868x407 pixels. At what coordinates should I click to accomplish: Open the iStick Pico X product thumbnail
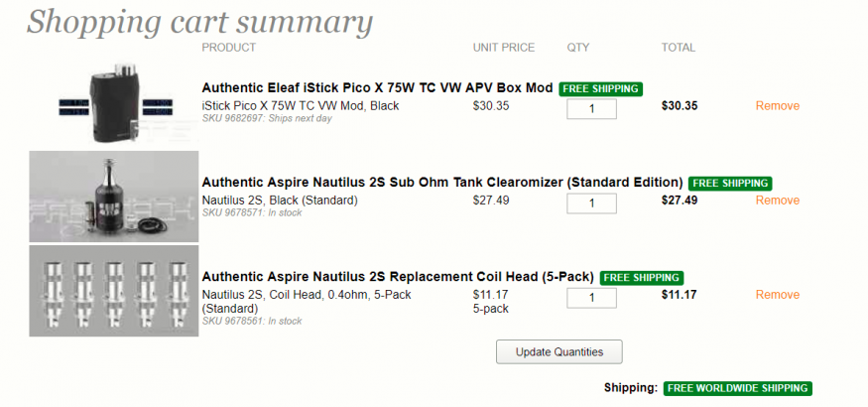click(x=113, y=103)
